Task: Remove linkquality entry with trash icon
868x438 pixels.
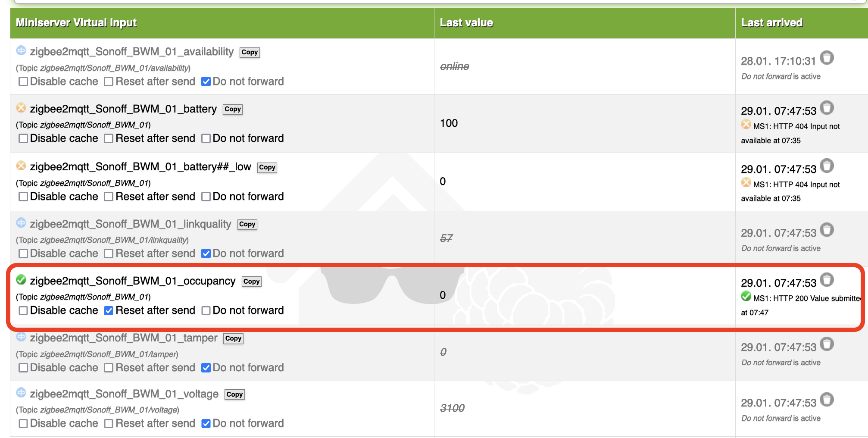Action: click(x=826, y=230)
